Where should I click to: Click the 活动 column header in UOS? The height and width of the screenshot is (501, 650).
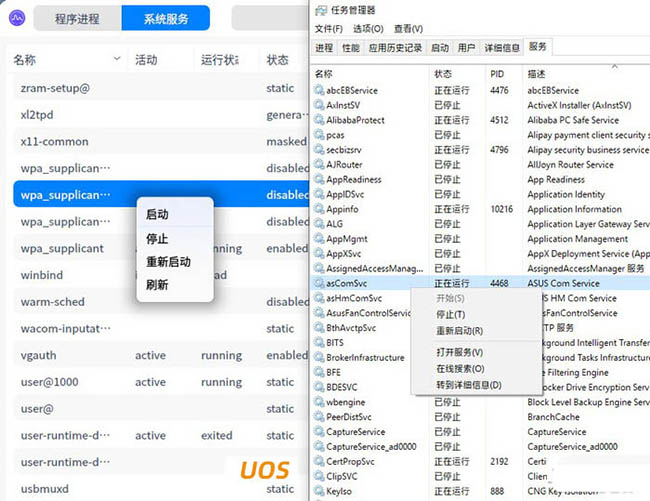pyautogui.click(x=146, y=60)
